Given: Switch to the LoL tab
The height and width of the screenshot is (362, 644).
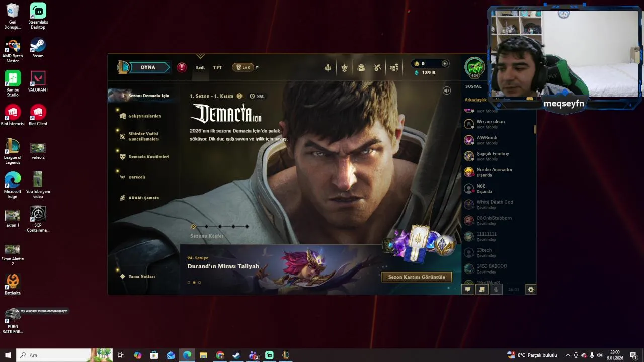Looking at the screenshot, I should (200, 67).
